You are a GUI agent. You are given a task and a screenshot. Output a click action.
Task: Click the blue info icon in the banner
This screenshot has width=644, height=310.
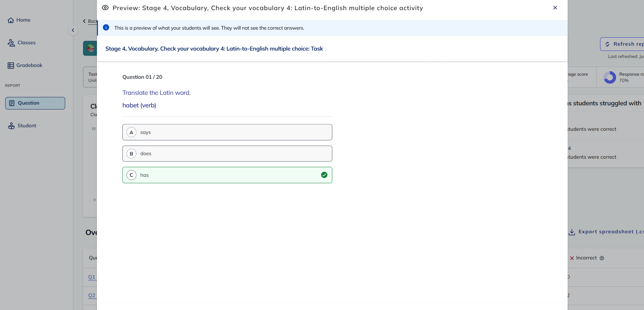pyautogui.click(x=106, y=28)
